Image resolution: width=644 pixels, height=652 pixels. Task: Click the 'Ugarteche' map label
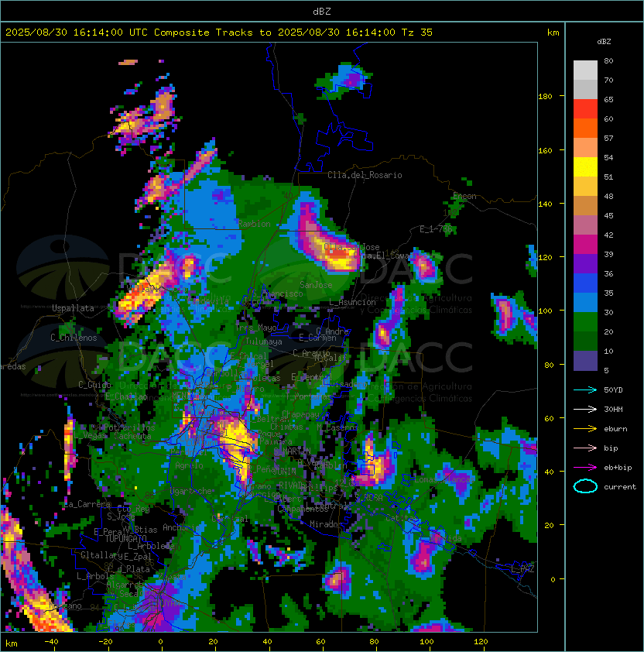[191, 491]
